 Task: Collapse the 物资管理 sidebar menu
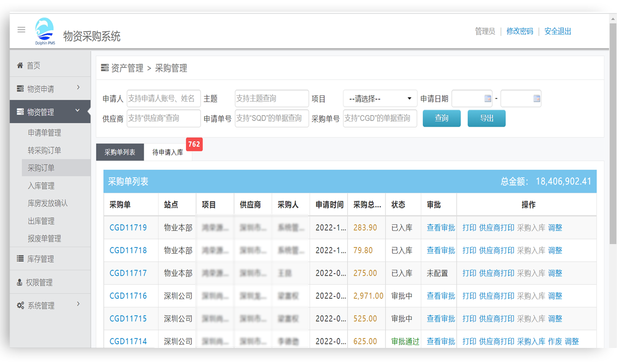(49, 112)
